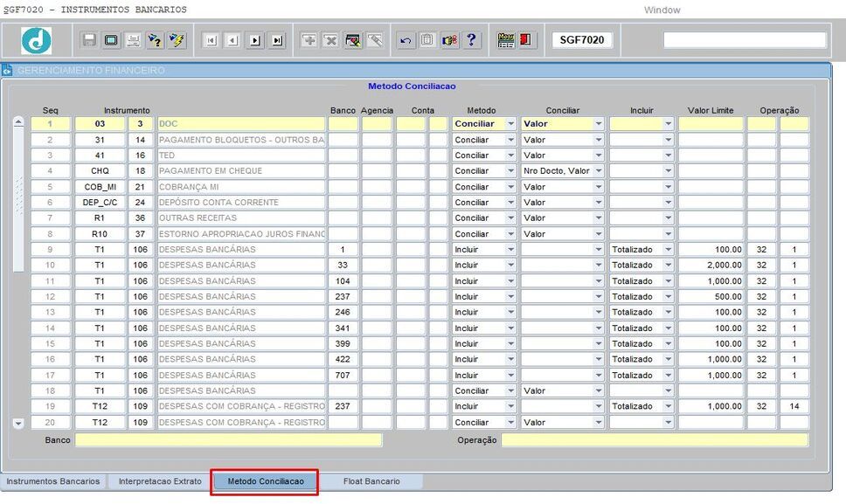Open the Window menu
This screenshot has width=846, height=504.
[662, 10]
